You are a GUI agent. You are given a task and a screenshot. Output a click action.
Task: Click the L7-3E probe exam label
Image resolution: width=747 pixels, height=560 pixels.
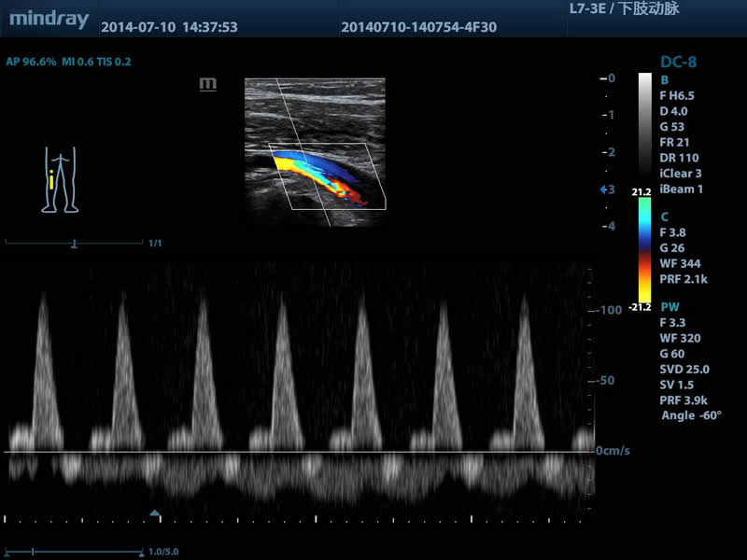point(624,8)
